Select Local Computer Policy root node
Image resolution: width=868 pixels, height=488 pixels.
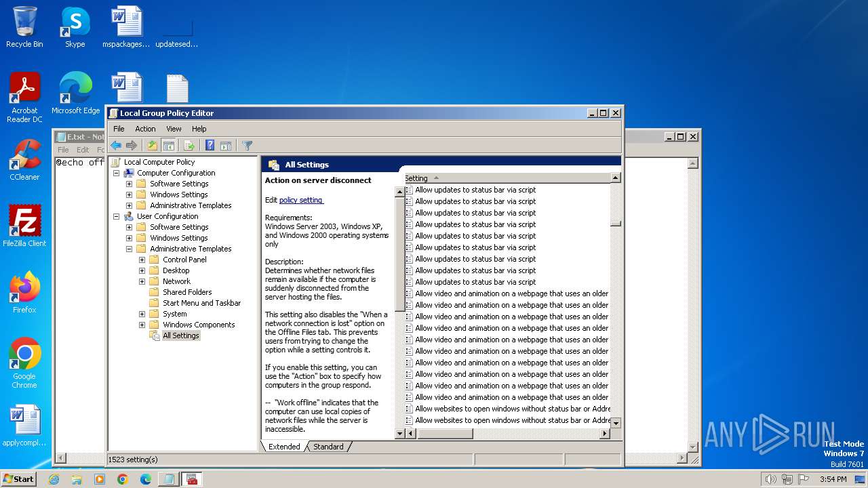(159, 162)
